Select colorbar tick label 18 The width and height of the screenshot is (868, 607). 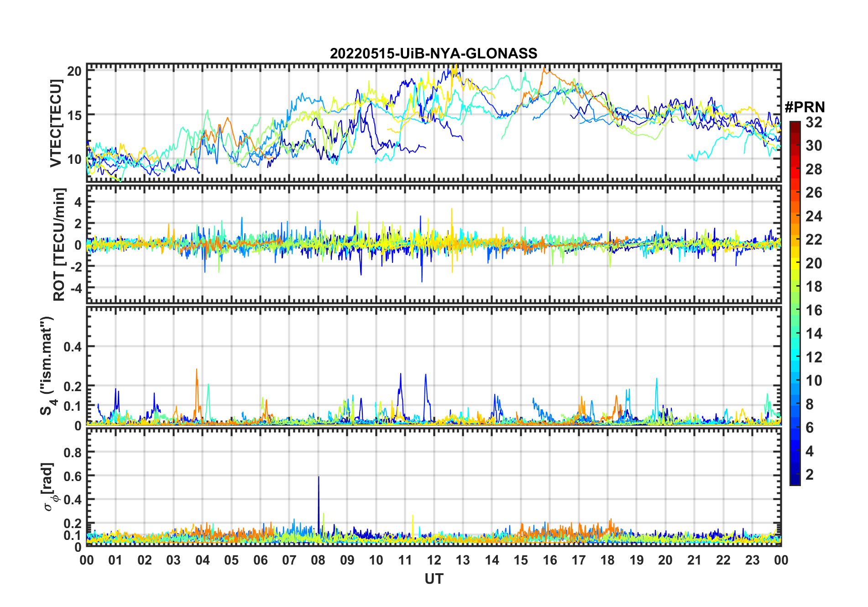pos(814,287)
